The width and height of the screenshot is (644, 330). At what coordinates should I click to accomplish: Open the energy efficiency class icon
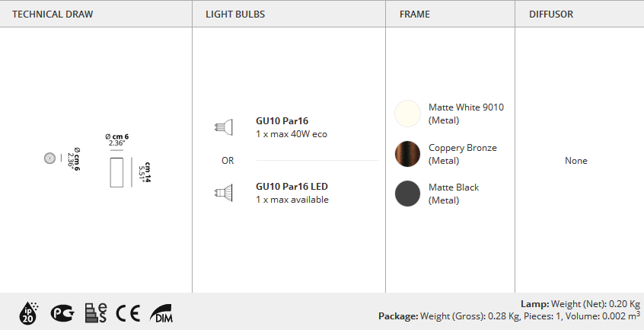click(96, 312)
